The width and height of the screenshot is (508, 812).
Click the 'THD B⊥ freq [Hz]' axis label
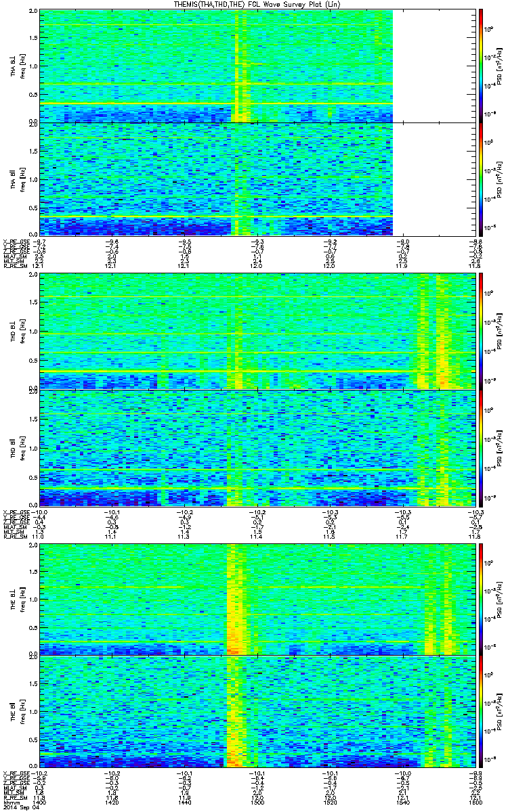click(x=16, y=332)
